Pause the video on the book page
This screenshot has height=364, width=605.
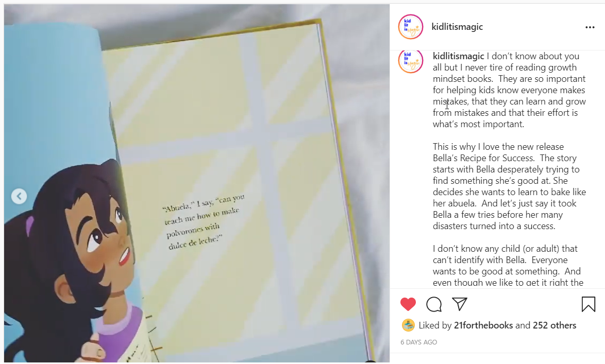(197, 183)
